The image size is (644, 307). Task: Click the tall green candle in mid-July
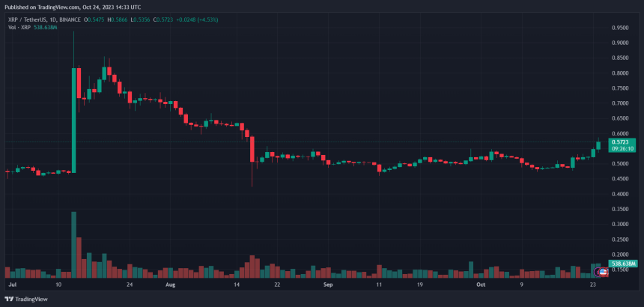[73, 120]
